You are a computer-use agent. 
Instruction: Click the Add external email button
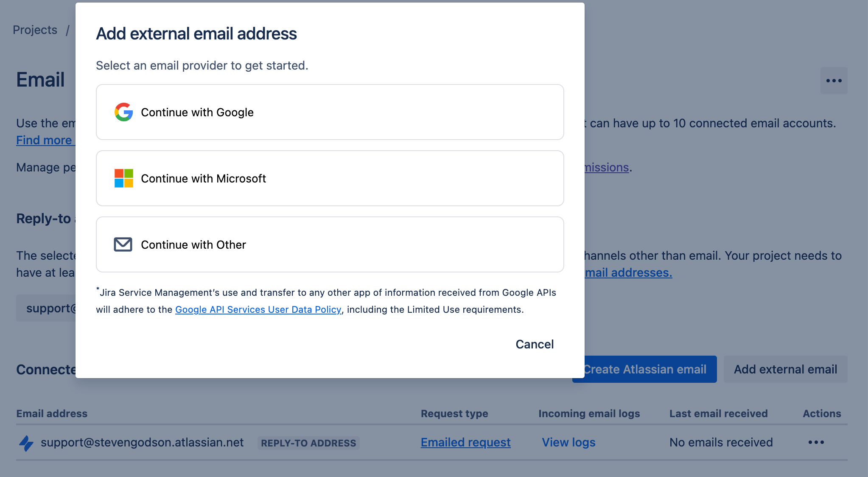[x=785, y=369]
